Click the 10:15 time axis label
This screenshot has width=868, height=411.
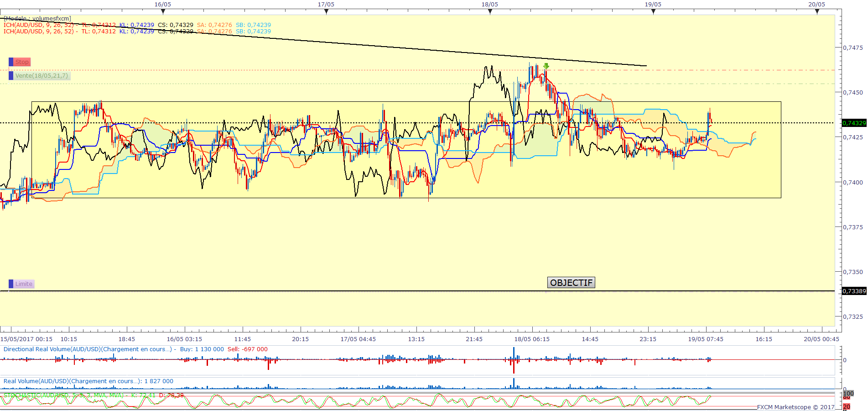tap(69, 339)
